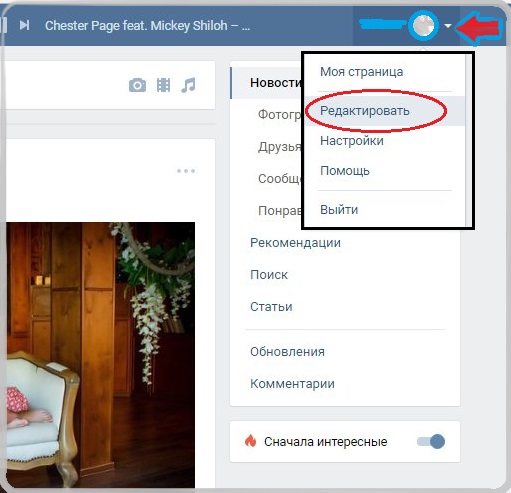Screen dimensions: 511x493
Task: Attach music with the note icon
Action: (x=188, y=85)
